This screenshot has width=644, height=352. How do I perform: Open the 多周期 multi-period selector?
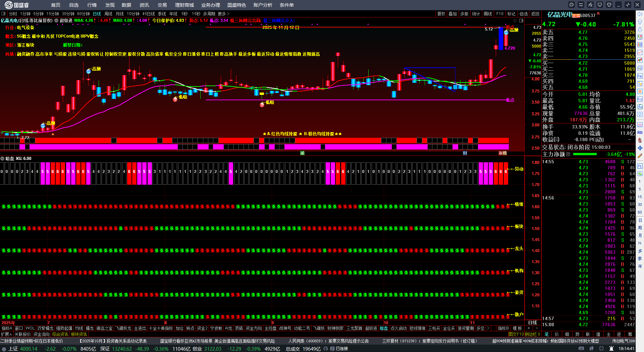pyautogui.click(x=209, y=14)
